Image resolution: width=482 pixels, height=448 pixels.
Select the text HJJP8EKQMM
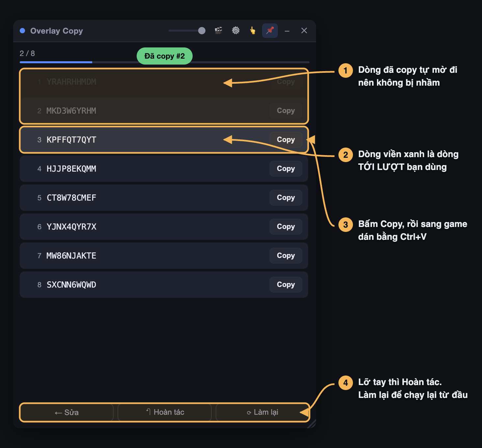click(x=71, y=169)
